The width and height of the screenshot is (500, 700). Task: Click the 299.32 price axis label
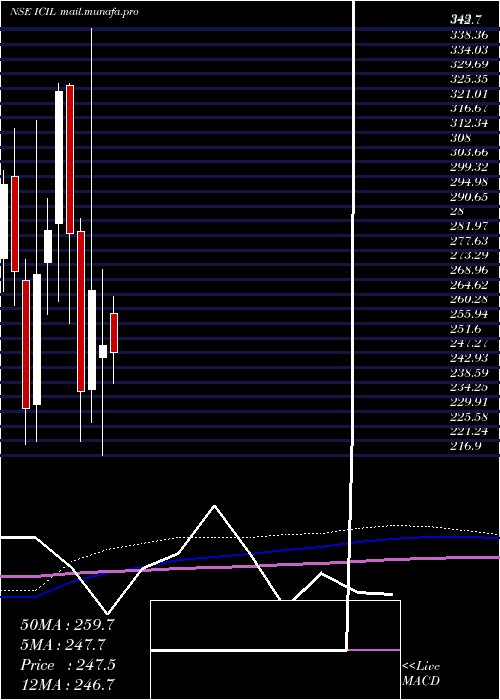[469, 167]
